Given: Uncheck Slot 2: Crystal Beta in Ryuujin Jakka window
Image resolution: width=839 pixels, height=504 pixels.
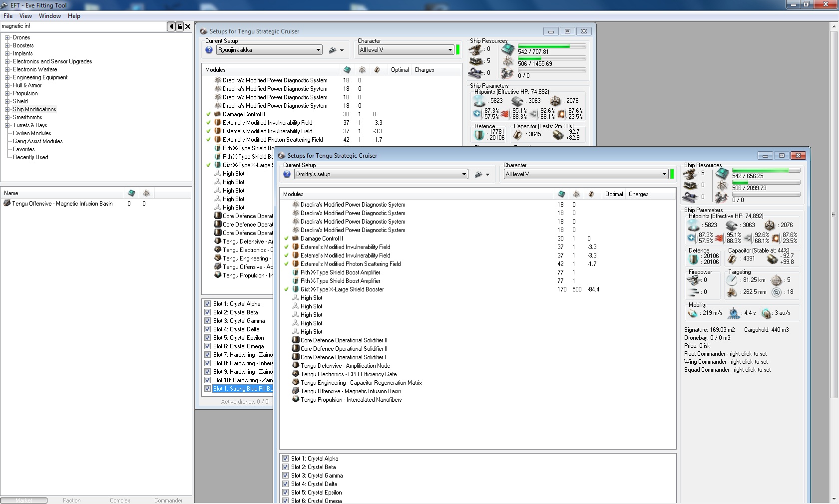Looking at the screenshot, I should pyautogui.click(x=207, y=312).
